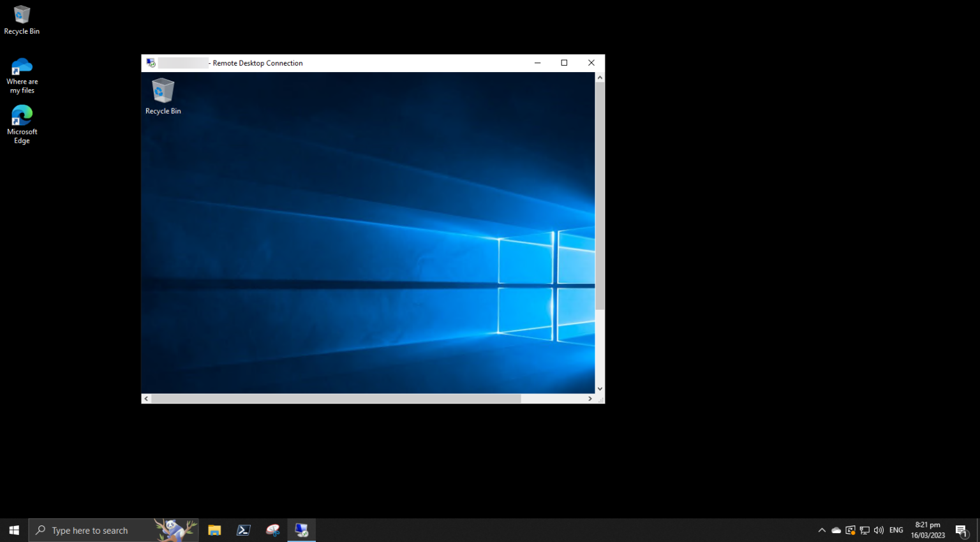
Task: Open the network status tray icon
Action: pyautogui.click(x=865, y=530)
